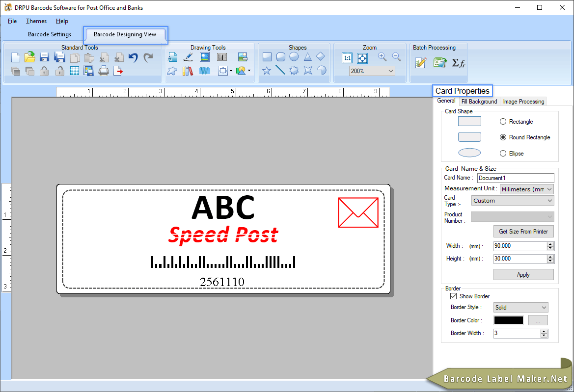This screenshot has width=574, height=392.
Task: Open the formula sigma fx icon
Action: [458, 63]
